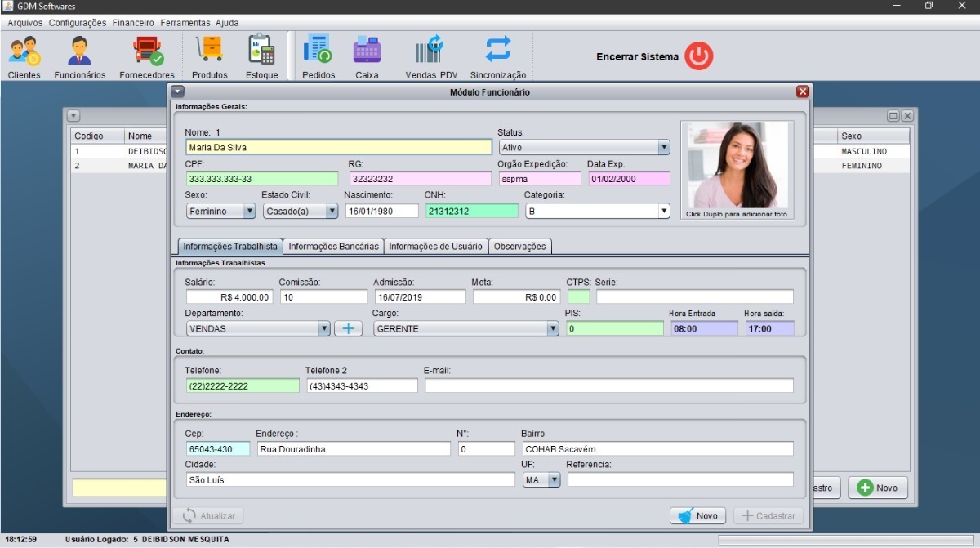The width and height of the screenshot is (980, 548).
Task: Click the Novo button with broom icon
Action: tap(697, 515)
